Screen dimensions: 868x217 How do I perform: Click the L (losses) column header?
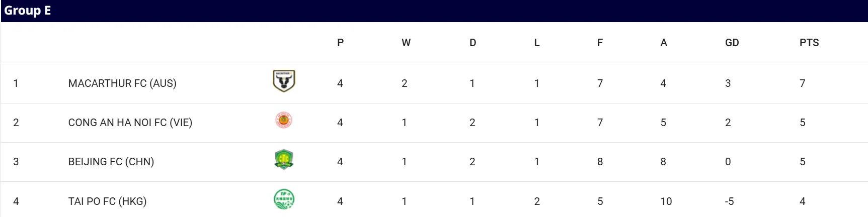pos(537,43)
